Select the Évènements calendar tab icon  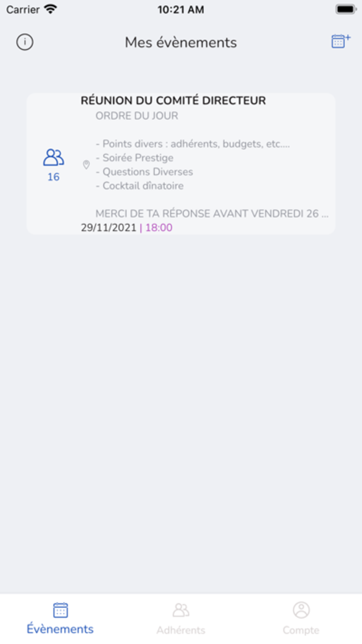(61, 610)
